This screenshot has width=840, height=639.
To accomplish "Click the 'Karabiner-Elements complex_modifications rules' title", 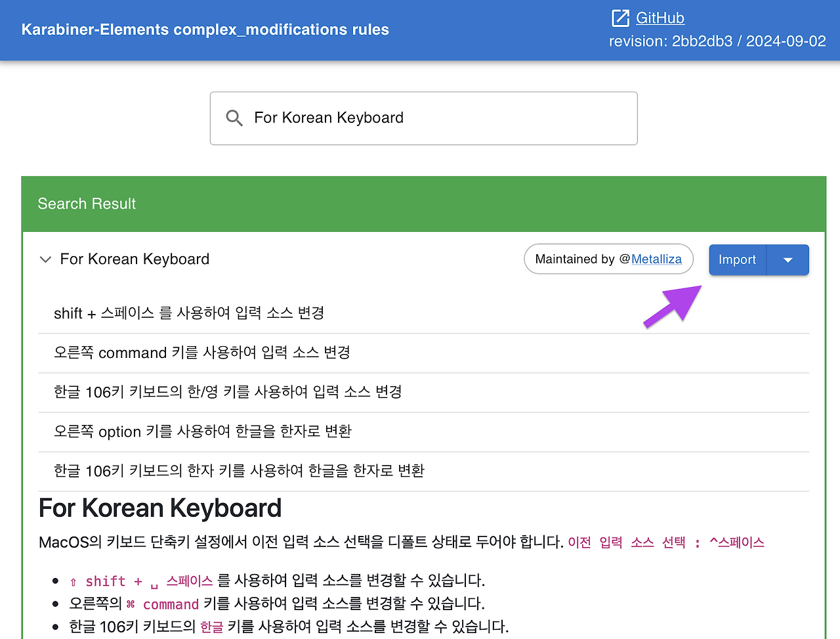I will [x=205, y=30].
